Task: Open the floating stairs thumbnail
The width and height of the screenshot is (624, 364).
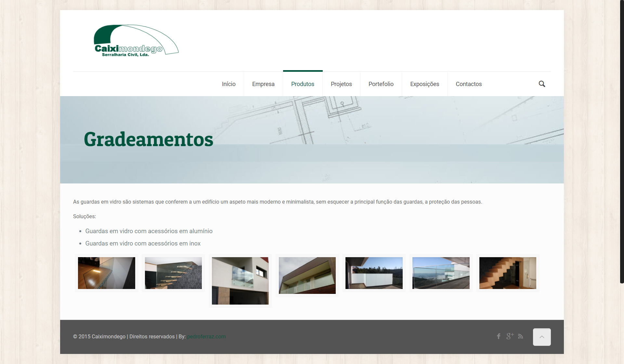Action: [x=173, y=273]
